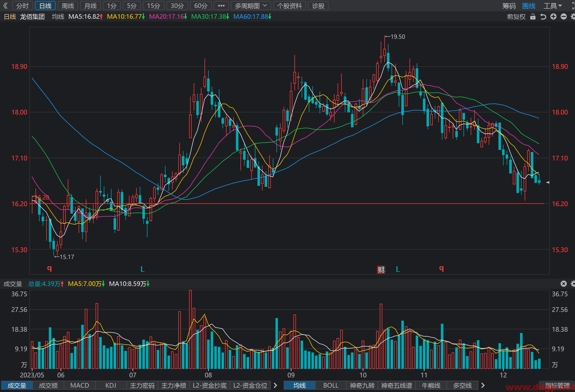
Task: Click the 15.17 low price annotation
Action: 64,257
